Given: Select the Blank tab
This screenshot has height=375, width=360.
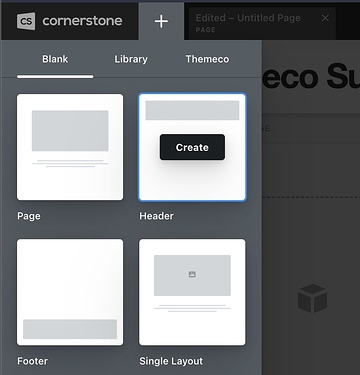Looking at the screenshot, I should point(55,59).
